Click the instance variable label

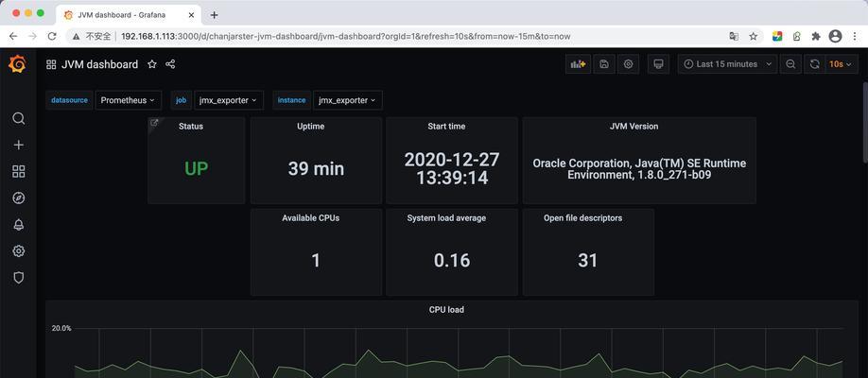tap(292, 100)
